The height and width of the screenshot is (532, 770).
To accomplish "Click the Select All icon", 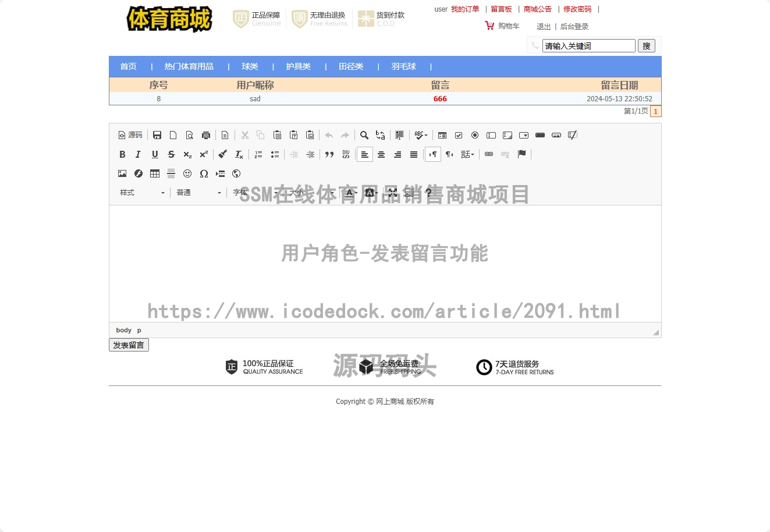I will pyautogui.click(x=400, y=135).
